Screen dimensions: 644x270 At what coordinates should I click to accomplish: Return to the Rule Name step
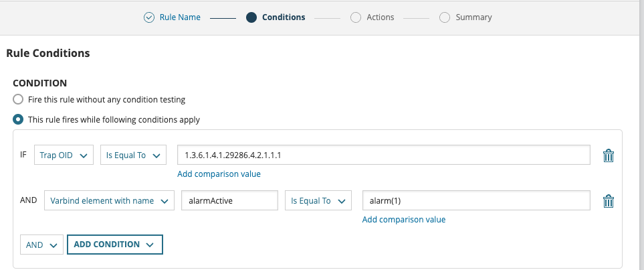[179, 17]
